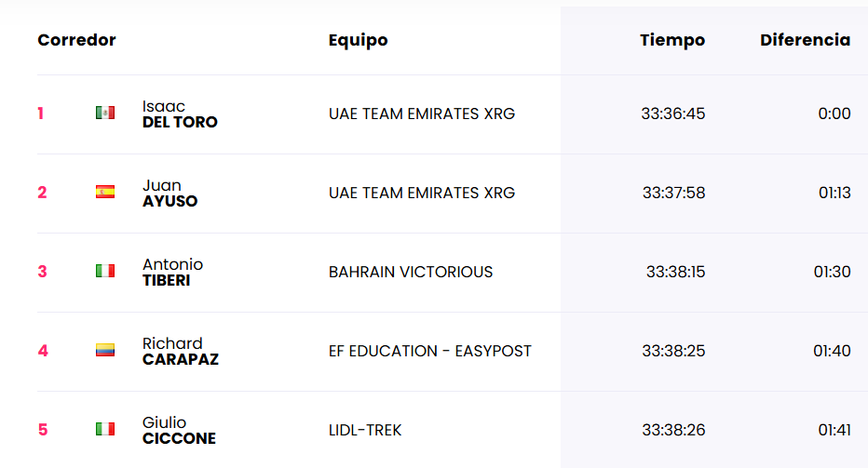
Task: Click the Italy flag icon beside Antonio Tiberi
Action: click(105, 271)
